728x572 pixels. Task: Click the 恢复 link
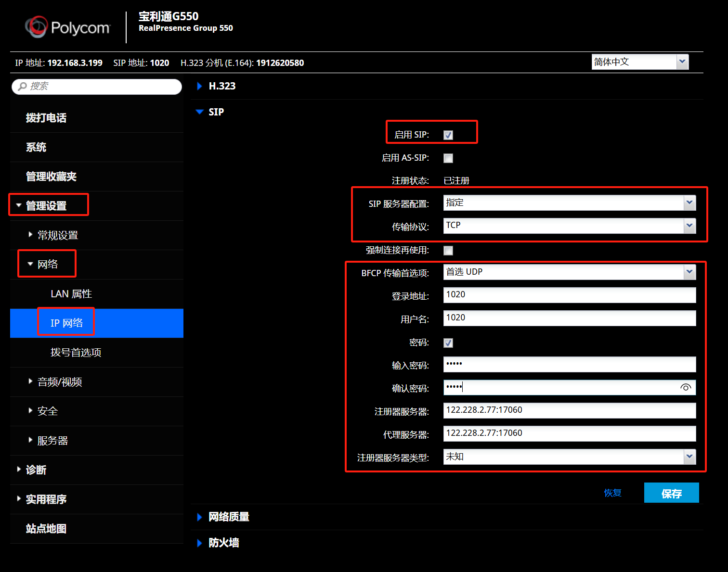612,493
